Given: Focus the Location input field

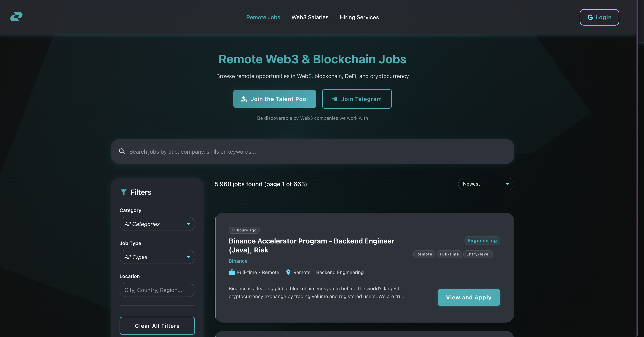Looking at the screenshot, I should click(157, 290).
